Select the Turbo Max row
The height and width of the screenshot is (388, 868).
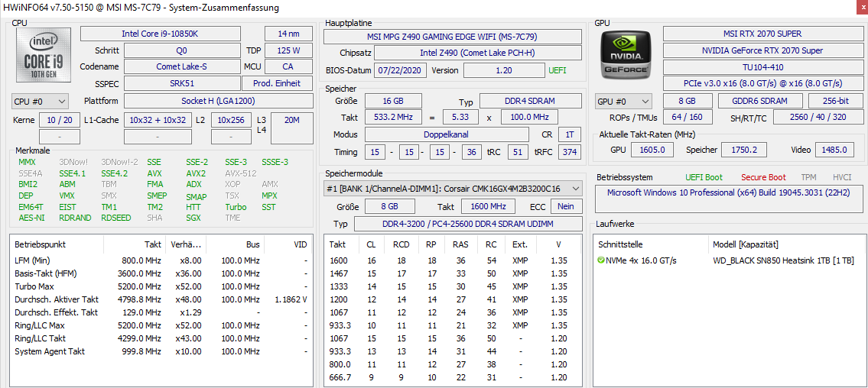pyautogui.click(x=161, y=286)
